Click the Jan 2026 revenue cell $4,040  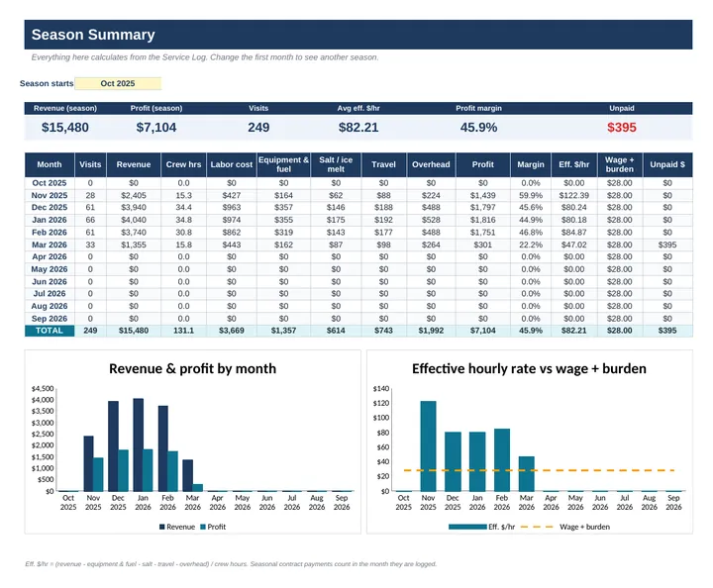point(134,220)
